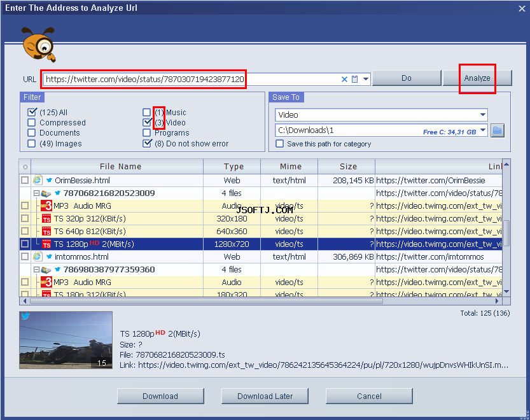
Task: Select the TS 320p 312(KBit/s) file name
Action: pyautogui.click(x=90, y=219)
